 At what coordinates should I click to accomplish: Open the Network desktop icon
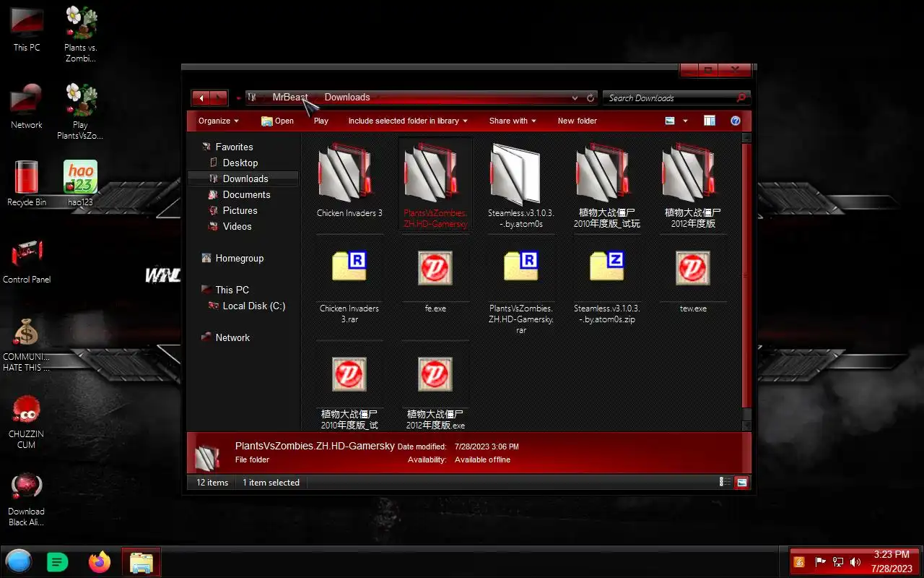(x=27, y=106)
